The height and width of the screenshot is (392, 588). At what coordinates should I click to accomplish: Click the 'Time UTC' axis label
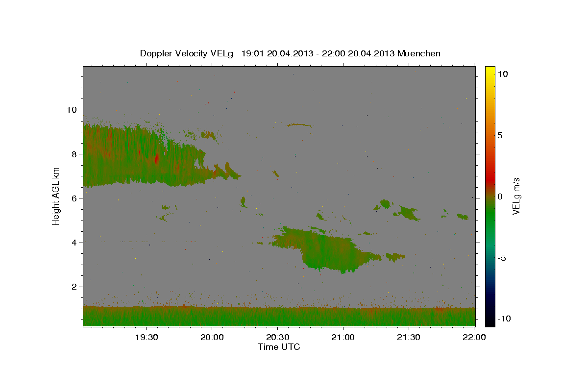pos(279,347)
